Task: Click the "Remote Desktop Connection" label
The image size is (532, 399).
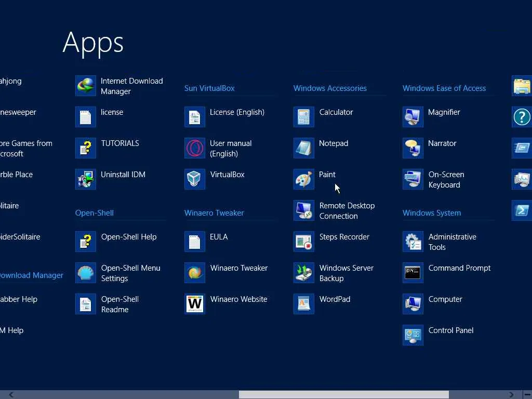Action: coord(347,211)
